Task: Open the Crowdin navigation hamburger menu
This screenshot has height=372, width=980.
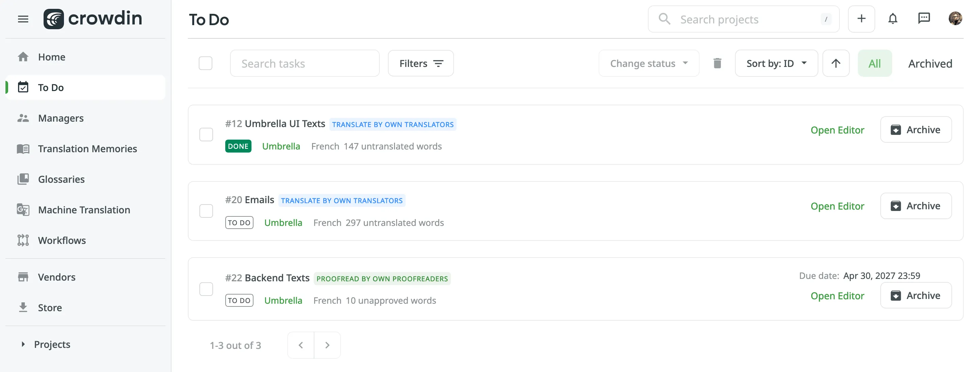Action: pyautogui.click(x=23, y=19)
